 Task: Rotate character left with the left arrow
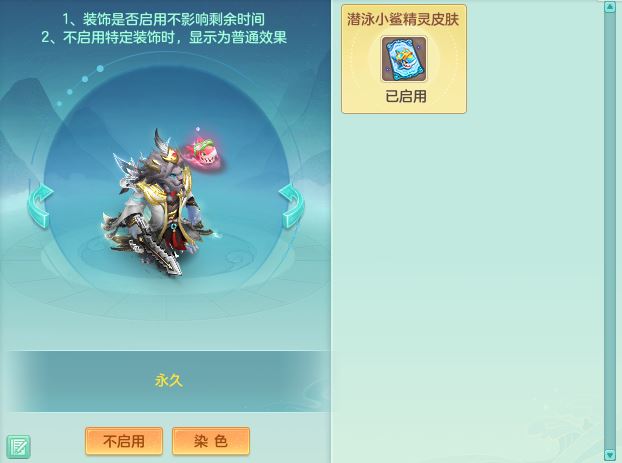pos(40,206)
